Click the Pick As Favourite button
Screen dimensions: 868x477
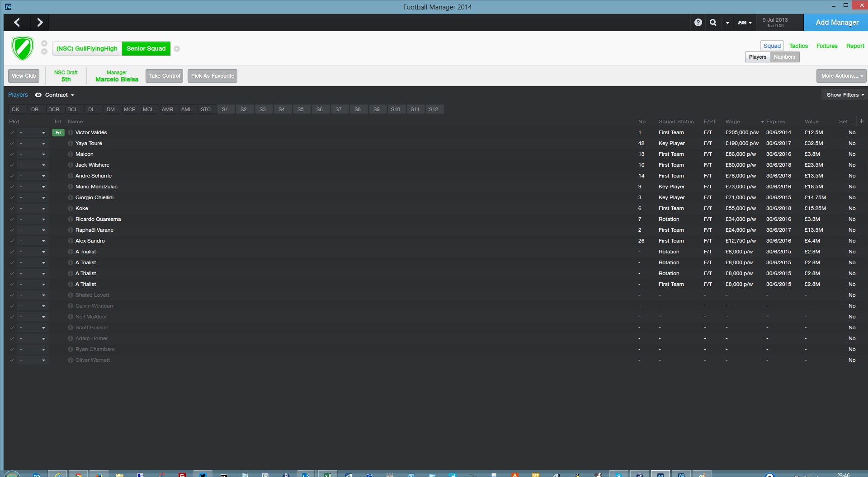pos(212,76)
